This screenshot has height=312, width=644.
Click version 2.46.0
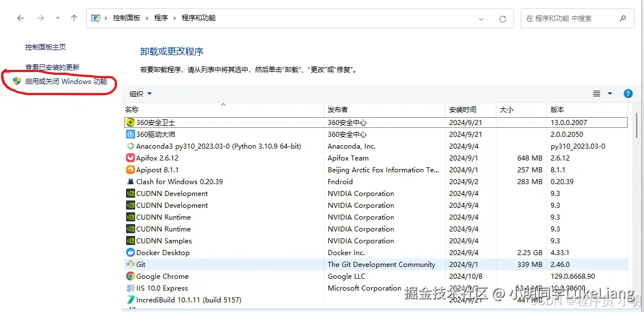click(560, 264)
